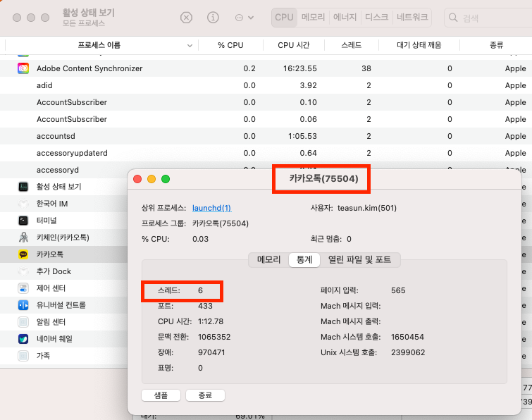Click the 종료 button
532x420 pixels.
(x=205, y=395)
